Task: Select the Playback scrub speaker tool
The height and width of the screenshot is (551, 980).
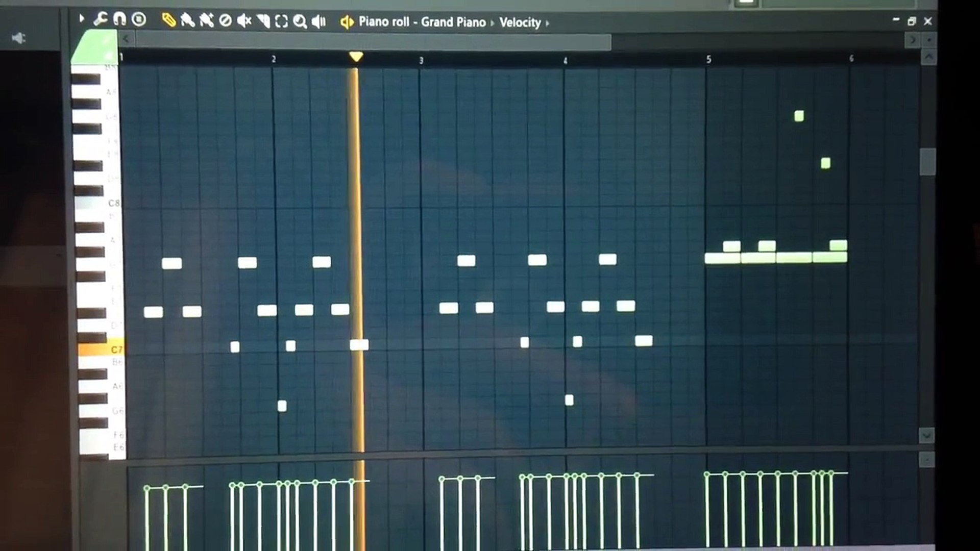Action: pyautogui.click(x=318, y=21)
